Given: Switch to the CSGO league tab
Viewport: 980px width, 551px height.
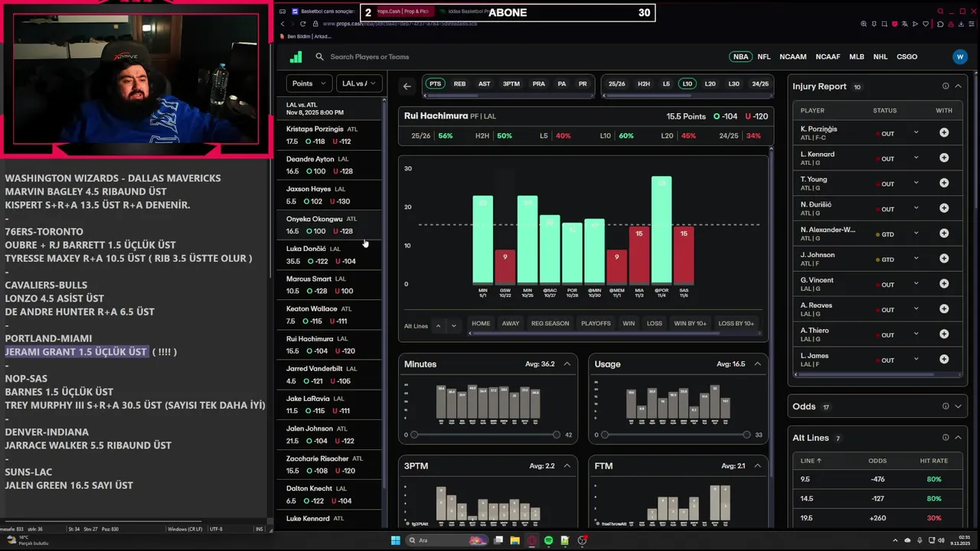Looking at the screenshot, I should pos(906,57).
